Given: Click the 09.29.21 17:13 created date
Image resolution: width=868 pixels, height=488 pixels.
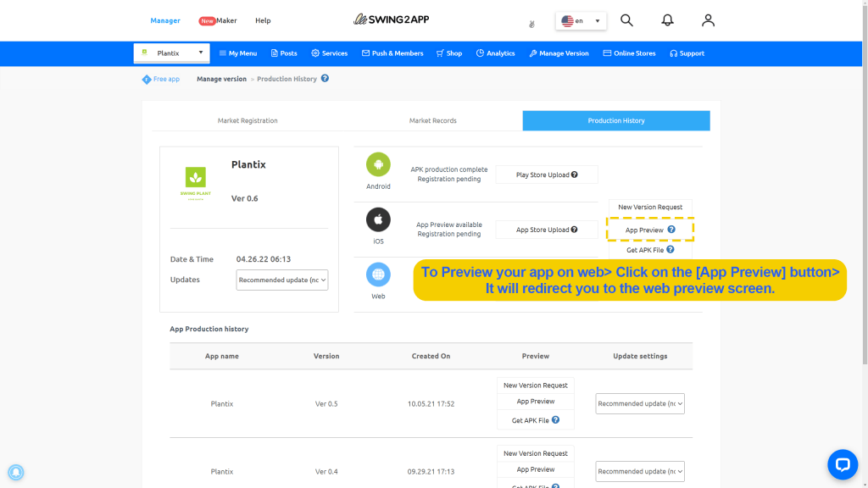Looking at the screenshot, I should click(431, 472).
